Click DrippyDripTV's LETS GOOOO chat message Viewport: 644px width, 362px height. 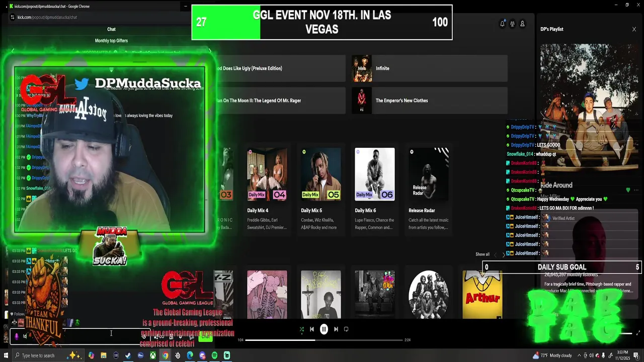(533, 145)
